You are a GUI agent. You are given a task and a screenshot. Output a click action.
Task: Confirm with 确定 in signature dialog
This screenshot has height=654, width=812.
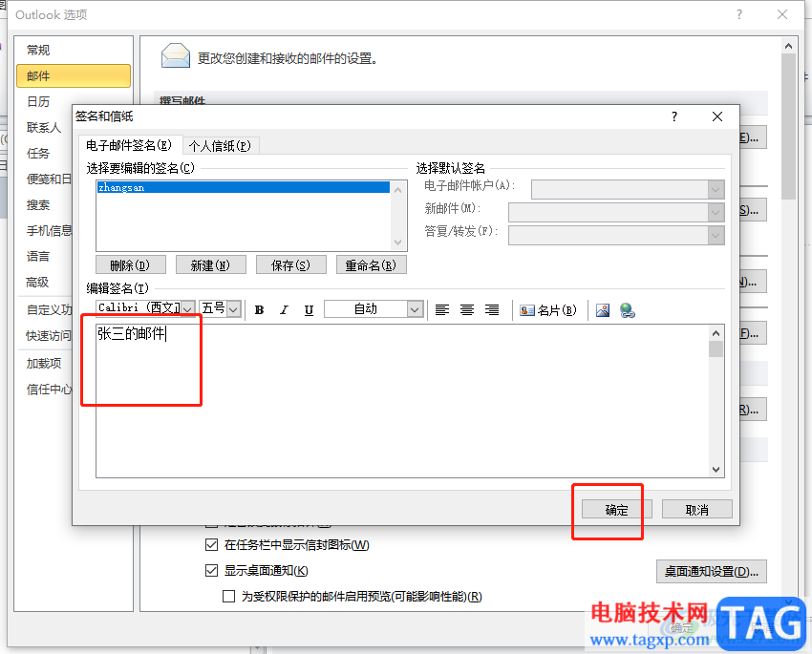point(616,510)
